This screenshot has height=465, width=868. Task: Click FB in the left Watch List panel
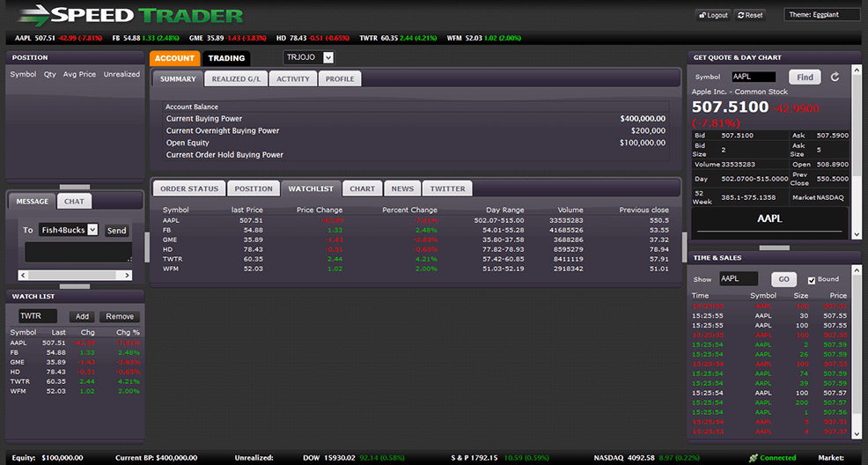pos(14,352)
